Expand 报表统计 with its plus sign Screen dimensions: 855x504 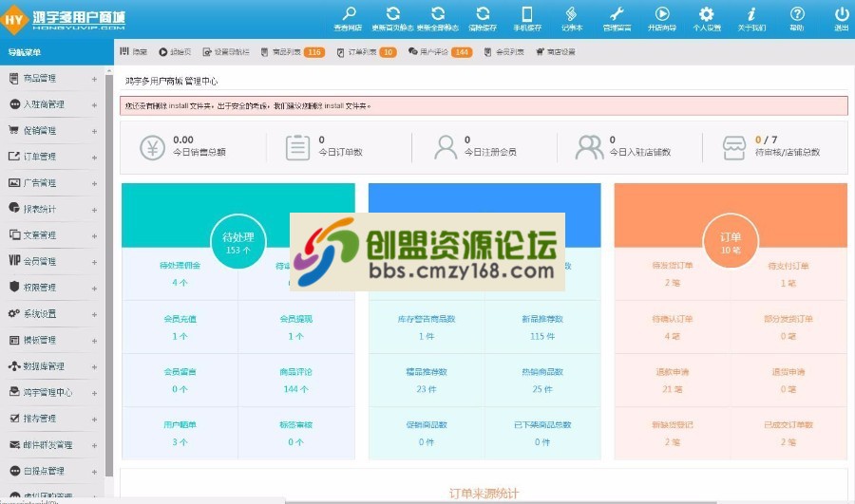[94, 210]
